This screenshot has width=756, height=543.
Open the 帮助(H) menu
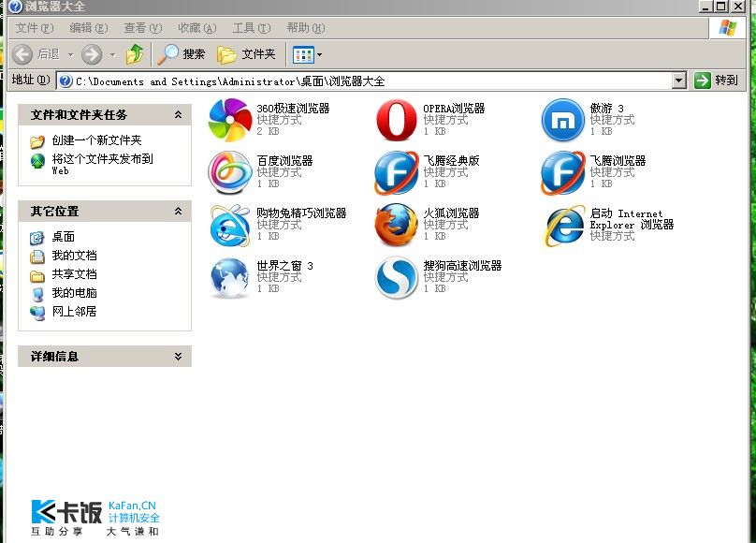pos(306,28)
